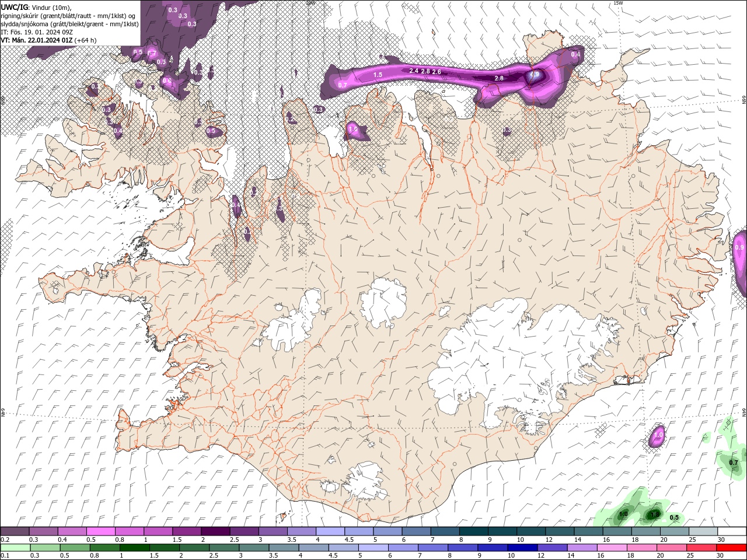Pick the darkest purple snow swatch labeled 2

[x=215, y=531]
